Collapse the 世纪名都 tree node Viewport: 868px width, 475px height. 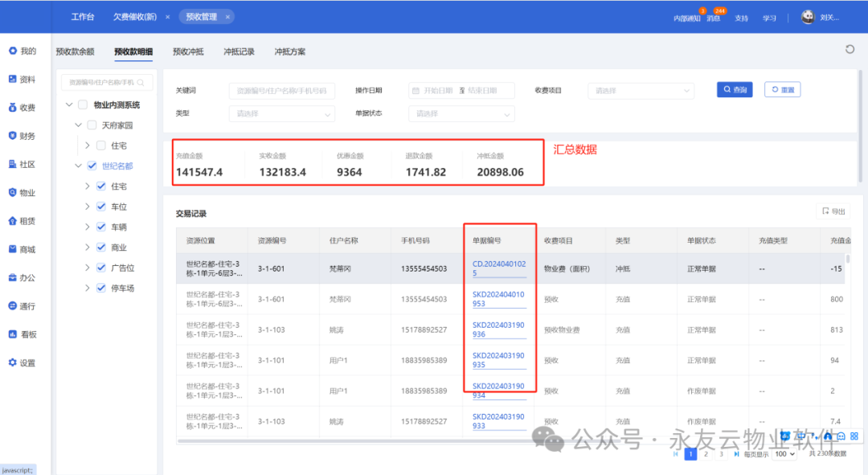pyautogui.click(x=78, y=166)
